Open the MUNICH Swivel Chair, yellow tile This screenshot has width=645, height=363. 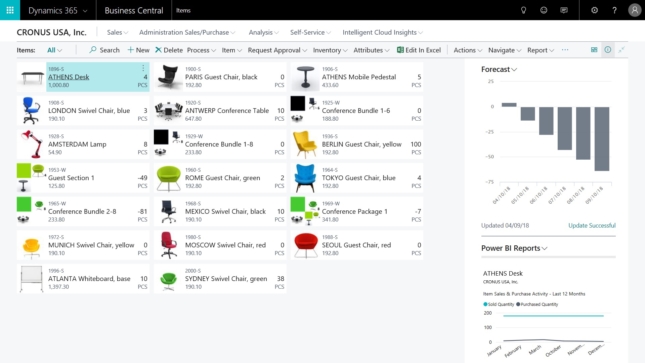pos(83,245)
